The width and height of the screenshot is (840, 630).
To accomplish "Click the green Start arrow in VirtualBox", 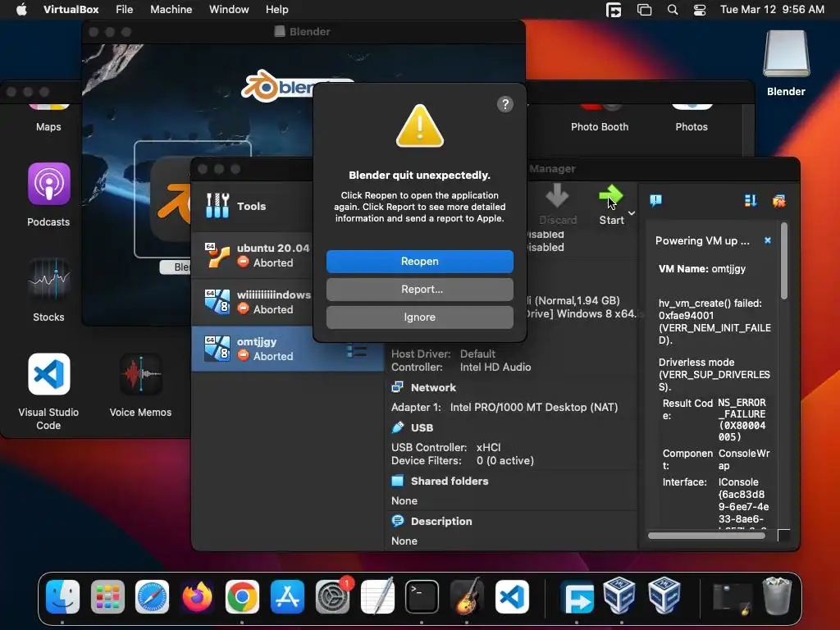I will (610, 198).
